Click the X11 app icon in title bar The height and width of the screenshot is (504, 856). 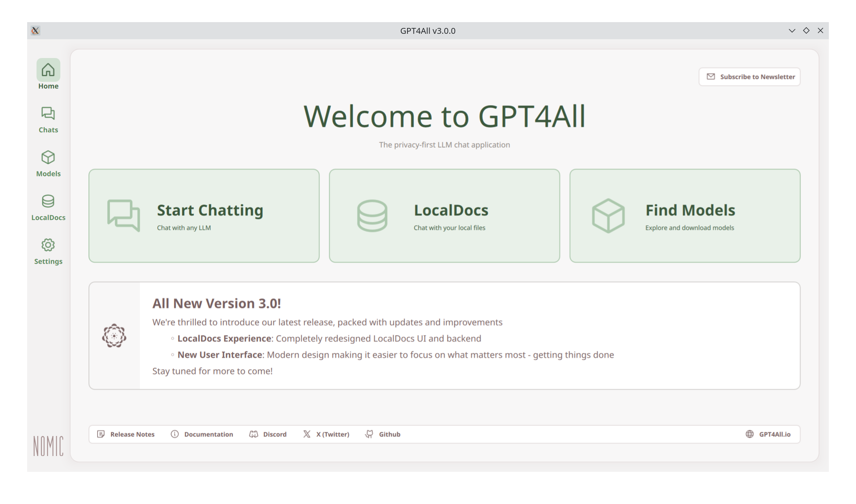(35, 30)
